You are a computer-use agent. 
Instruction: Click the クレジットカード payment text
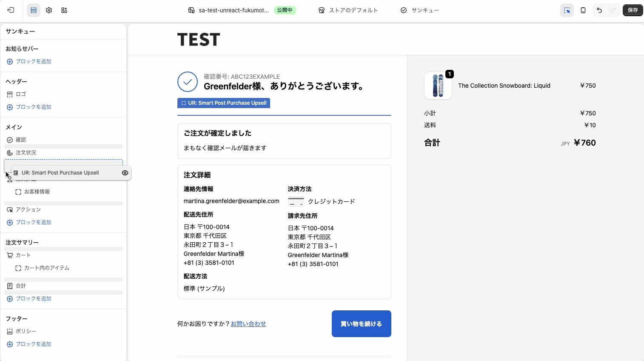point(331,202)
